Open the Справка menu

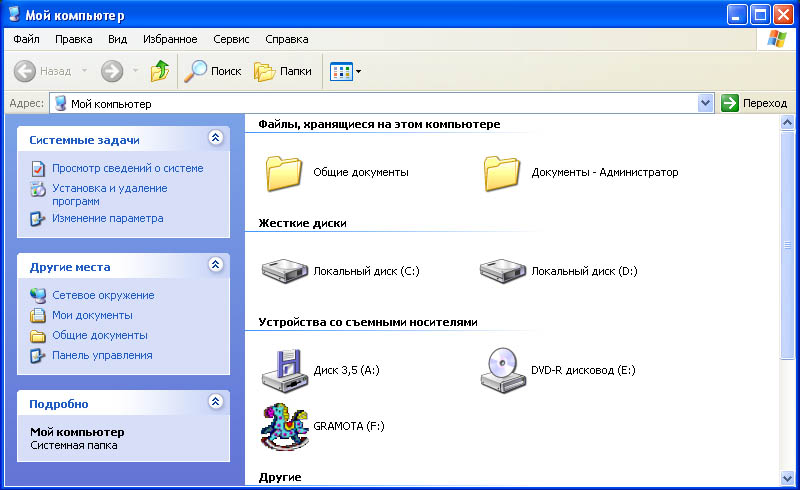(287, 39)
